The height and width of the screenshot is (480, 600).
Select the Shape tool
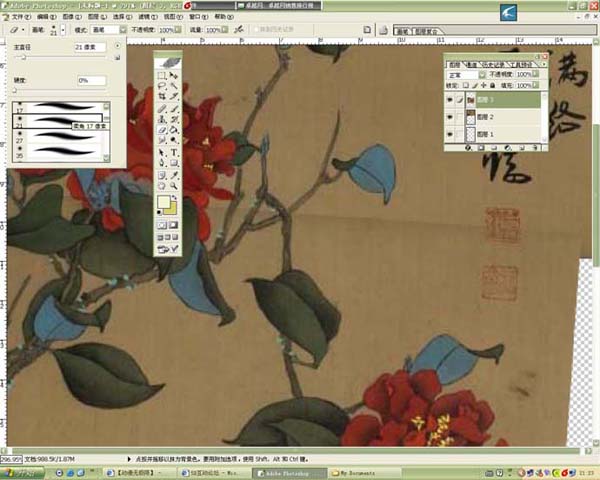click(x=174, y=163)
